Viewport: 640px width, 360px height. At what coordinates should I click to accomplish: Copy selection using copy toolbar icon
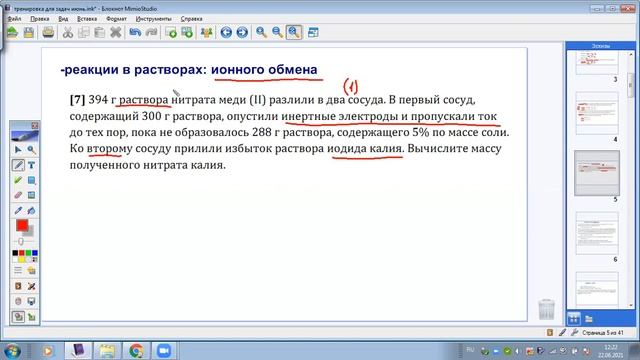pyautogui.click(x=84, y=32)
